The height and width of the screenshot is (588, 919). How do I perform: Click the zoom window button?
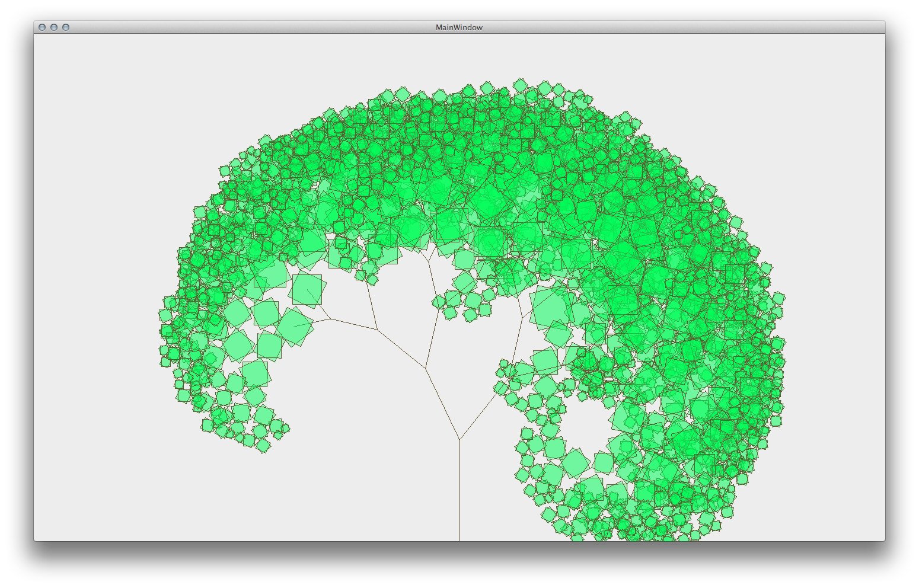(x=66, y=27)
